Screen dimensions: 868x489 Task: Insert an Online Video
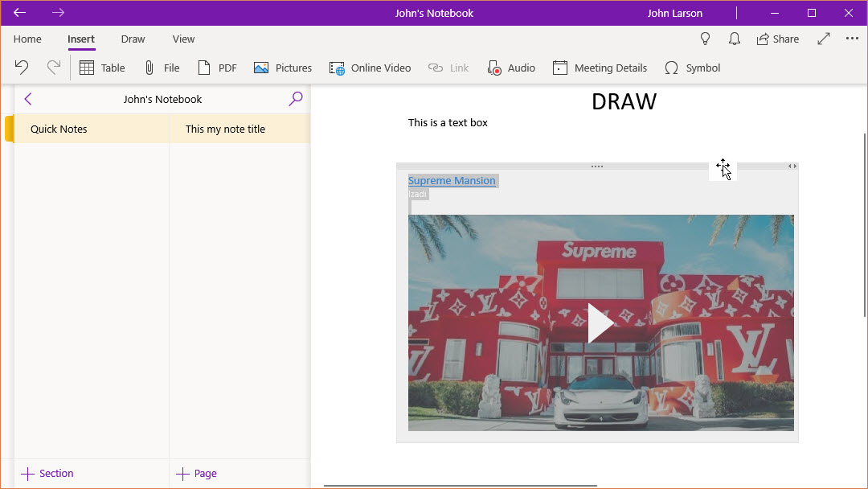370,68
